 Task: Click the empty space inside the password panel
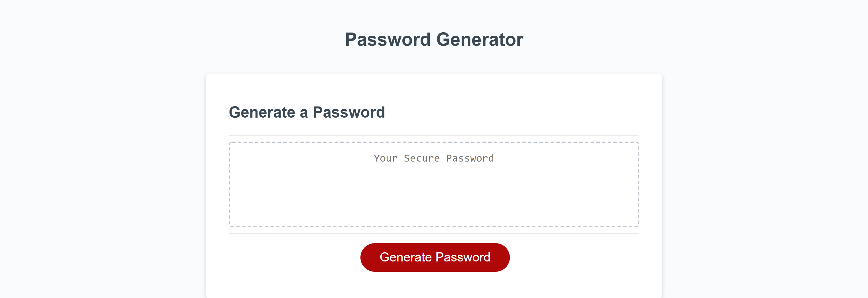pyautogui.click(x=434, y=202)
